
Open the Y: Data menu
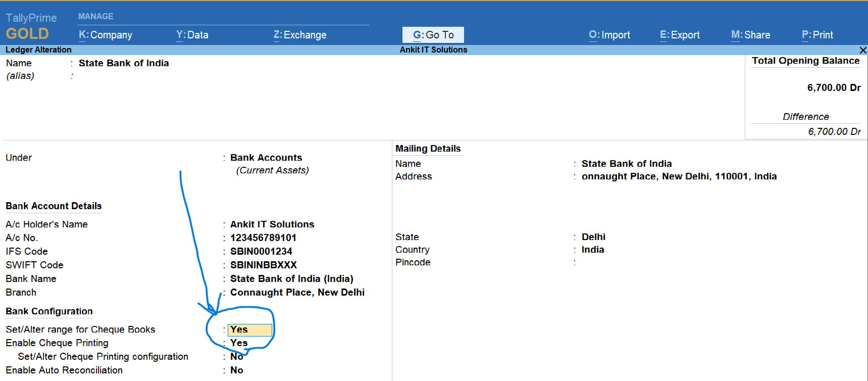pyautogui.click(x=192, y=35)
